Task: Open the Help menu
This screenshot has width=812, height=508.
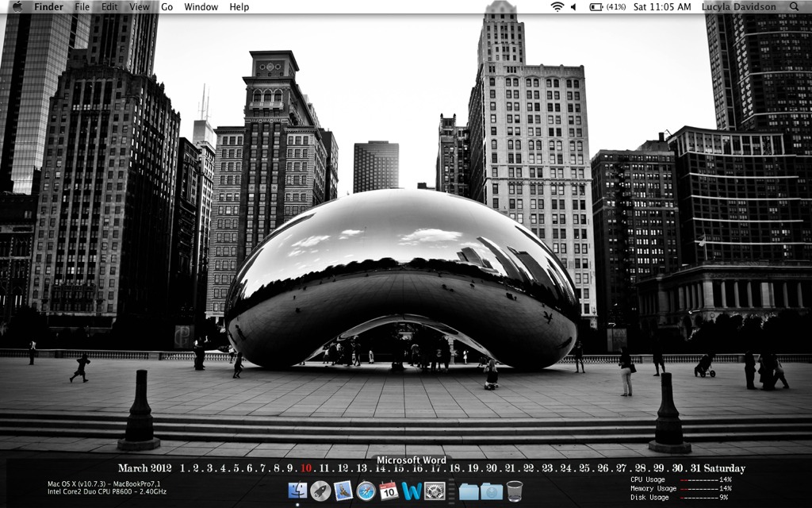Action: click(239, 6)
